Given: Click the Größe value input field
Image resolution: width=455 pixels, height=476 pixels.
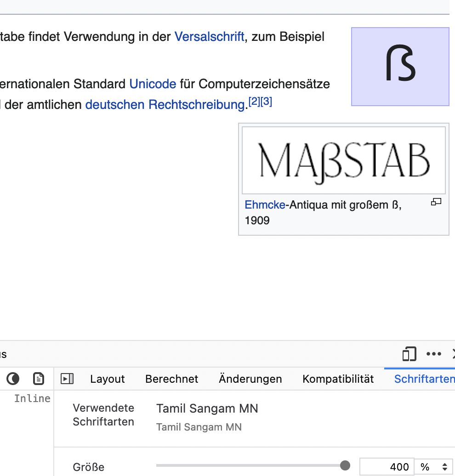Looking at the screenshot, I should click(387, 467).
